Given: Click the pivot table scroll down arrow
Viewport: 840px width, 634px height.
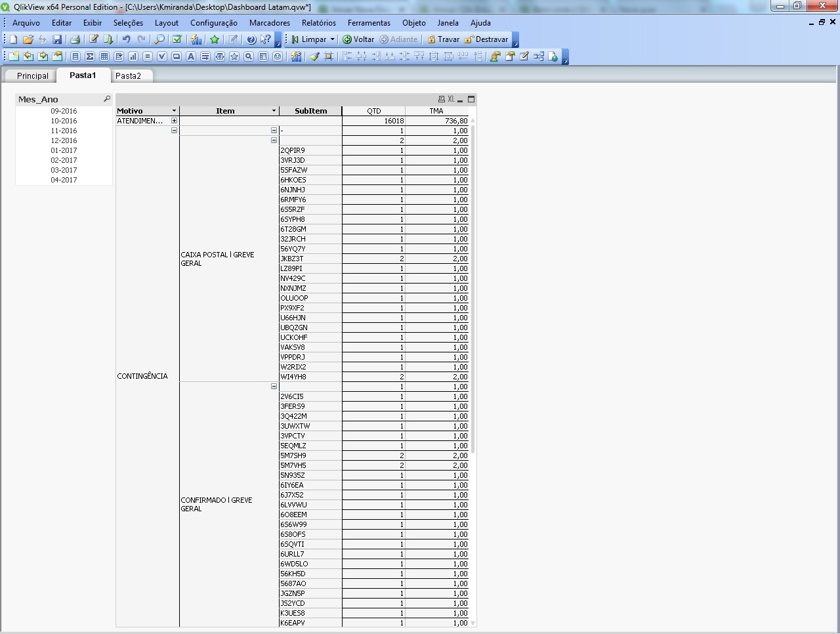Looking at the screenshot, I should coord(472,623).
